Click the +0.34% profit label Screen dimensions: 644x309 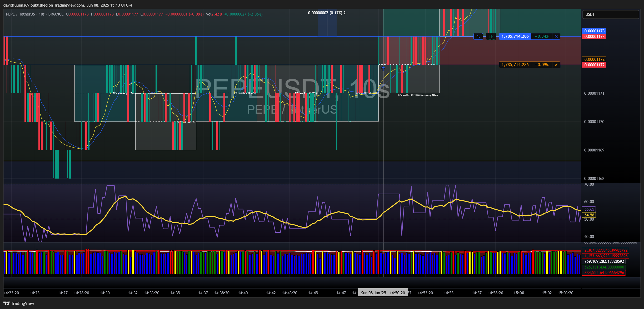(542, 37)
